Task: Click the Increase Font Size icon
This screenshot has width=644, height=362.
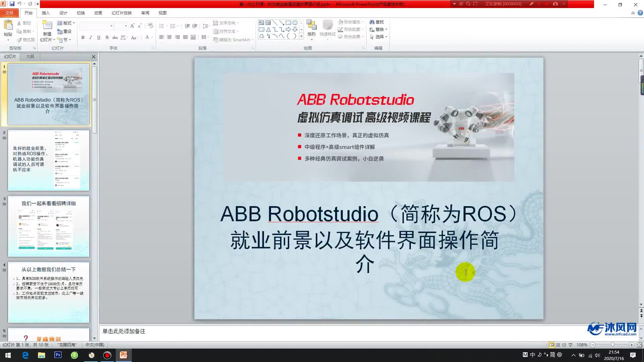Action: click(x=132, y=26)
